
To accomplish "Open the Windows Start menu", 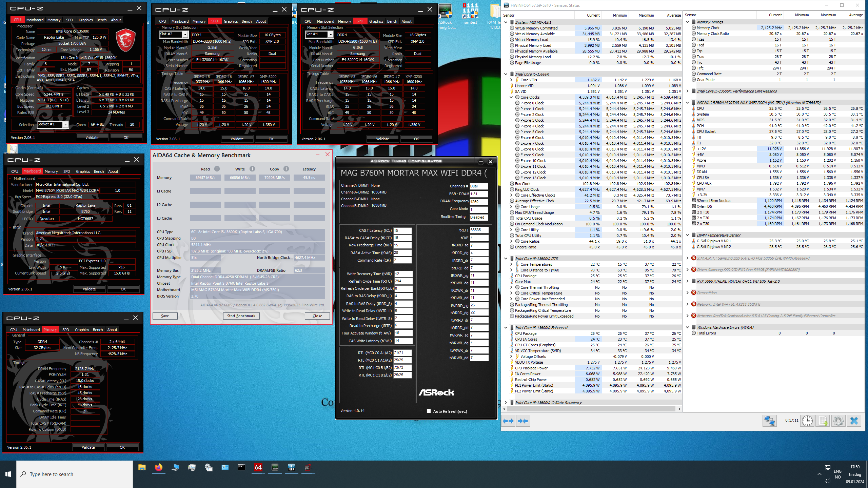I will point(8,474).
